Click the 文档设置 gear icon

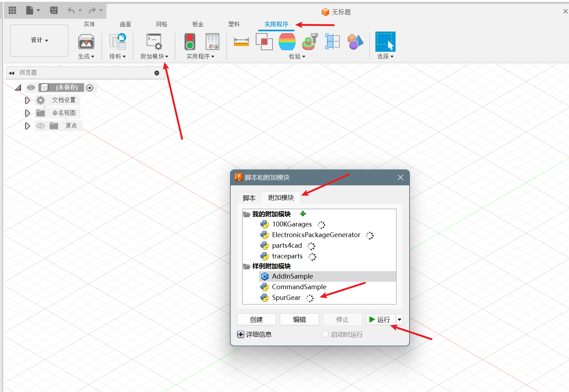click(41, 100)
